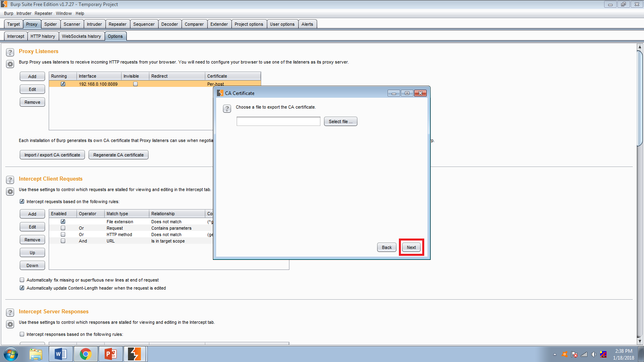Launch Google Chrome from the taskbar
This screenshot has height=362, width=644.
[x=85, y=354]
